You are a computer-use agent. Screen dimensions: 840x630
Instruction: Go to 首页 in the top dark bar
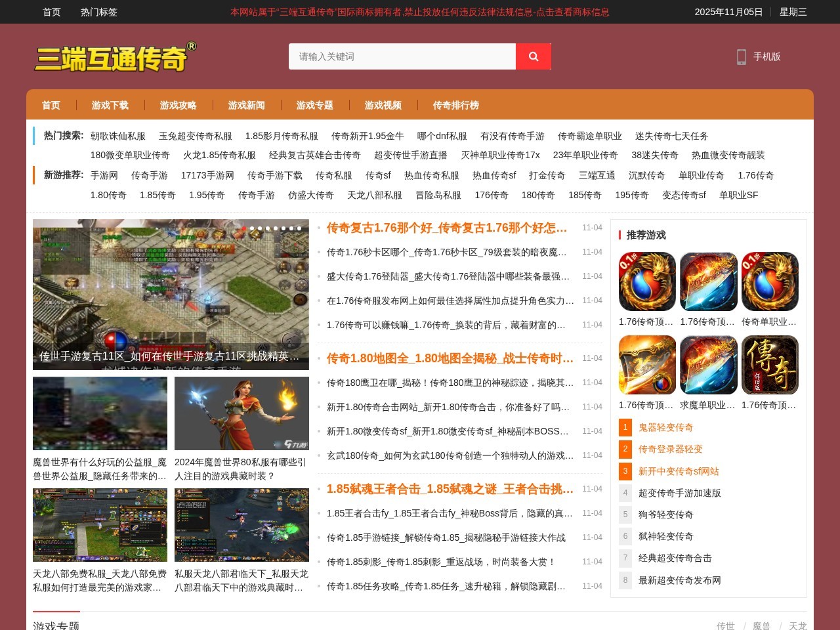pos(52,12)
